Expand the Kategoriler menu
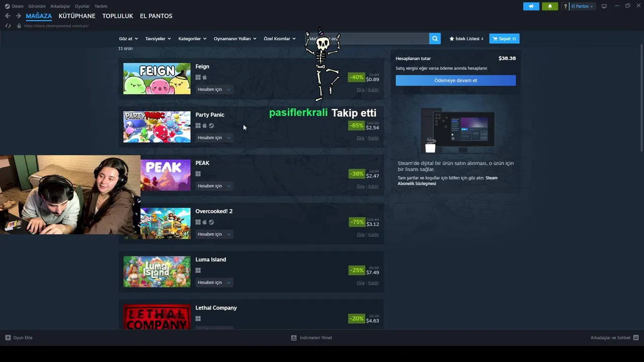 pos(192,39)
